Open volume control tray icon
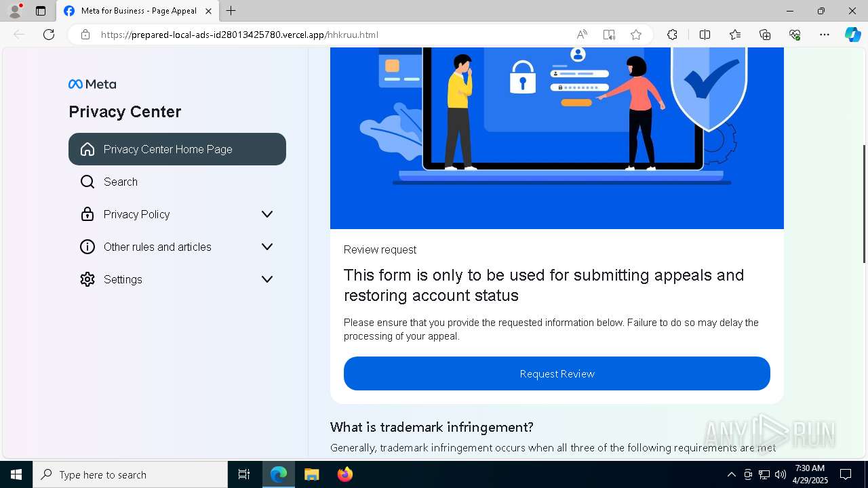Screen dimensions: 868x488 click(780, 474)
